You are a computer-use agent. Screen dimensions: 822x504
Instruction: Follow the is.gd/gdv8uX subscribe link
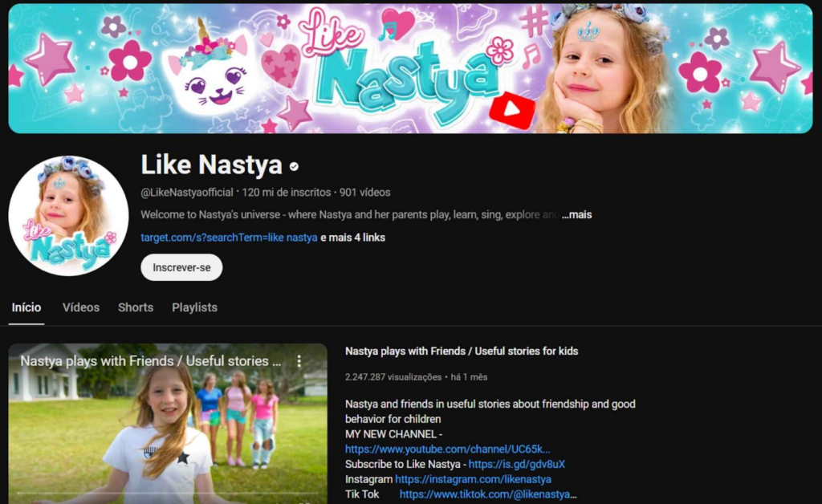click(517, 464)
